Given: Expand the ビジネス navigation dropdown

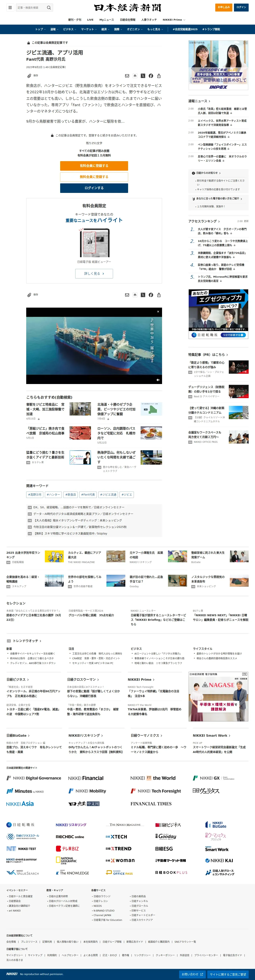Looking at the screenshot, I should coord(70,29).
